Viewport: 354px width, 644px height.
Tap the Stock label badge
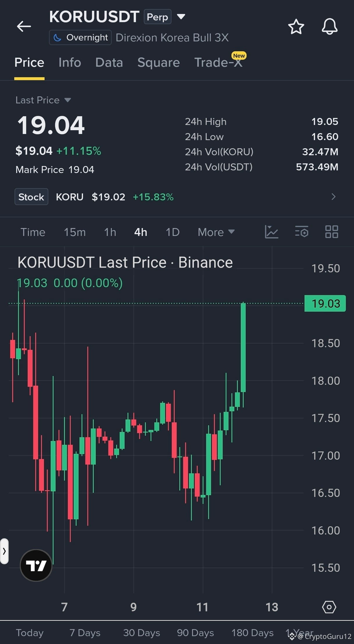tap(31, 197)
